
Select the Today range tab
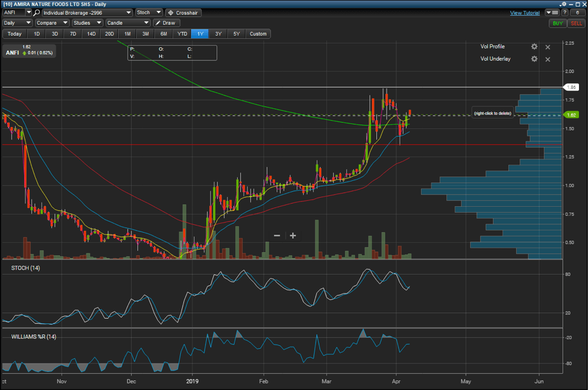(x=15, y=34)
